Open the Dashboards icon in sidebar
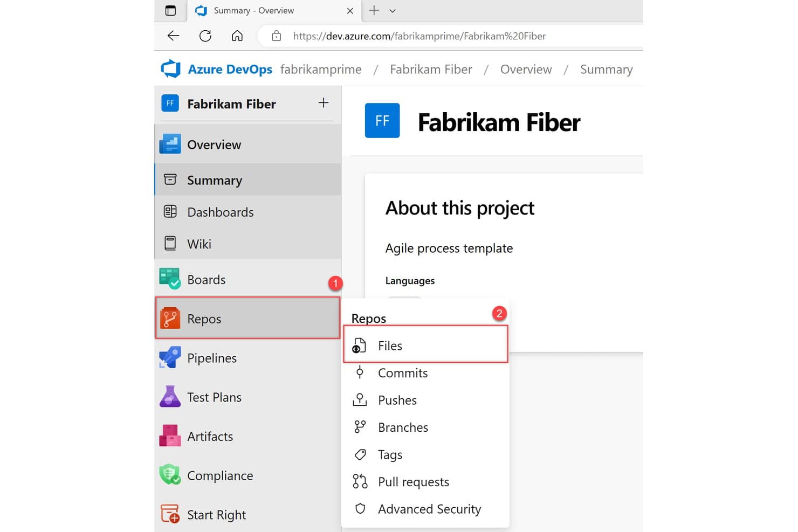 [x=170, y=211]
